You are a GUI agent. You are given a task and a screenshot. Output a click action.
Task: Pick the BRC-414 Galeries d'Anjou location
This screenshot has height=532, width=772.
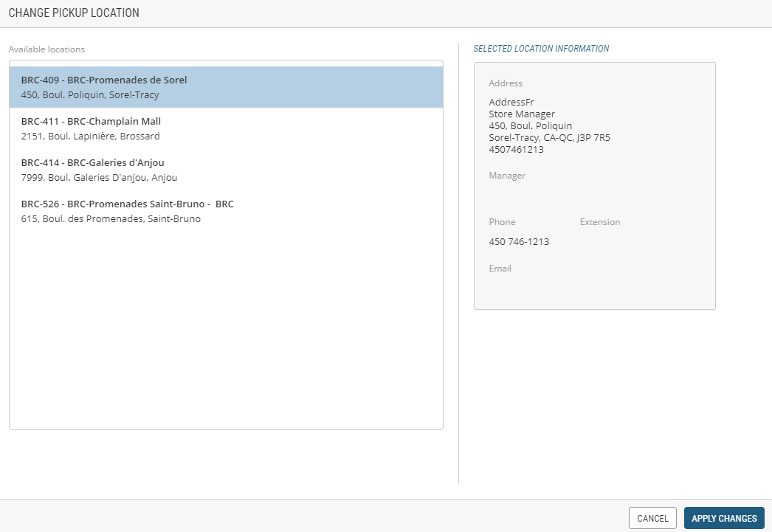(x=226, y=170)
